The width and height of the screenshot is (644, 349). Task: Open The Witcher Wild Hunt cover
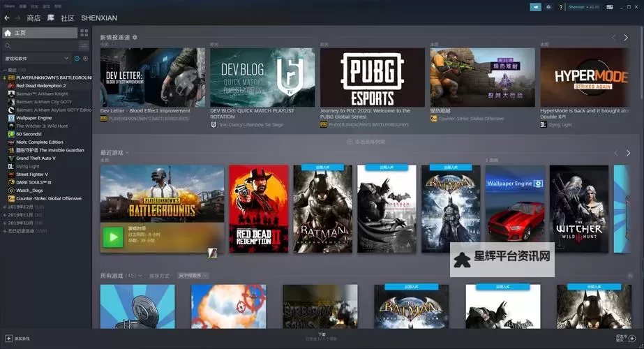click(x=579, y=209)
